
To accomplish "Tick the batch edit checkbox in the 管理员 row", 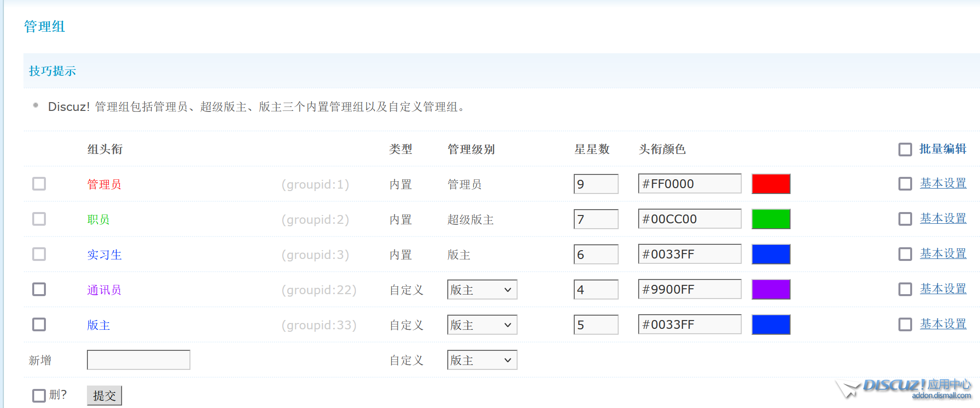I will pyautogui.click(x=905, y=184).
